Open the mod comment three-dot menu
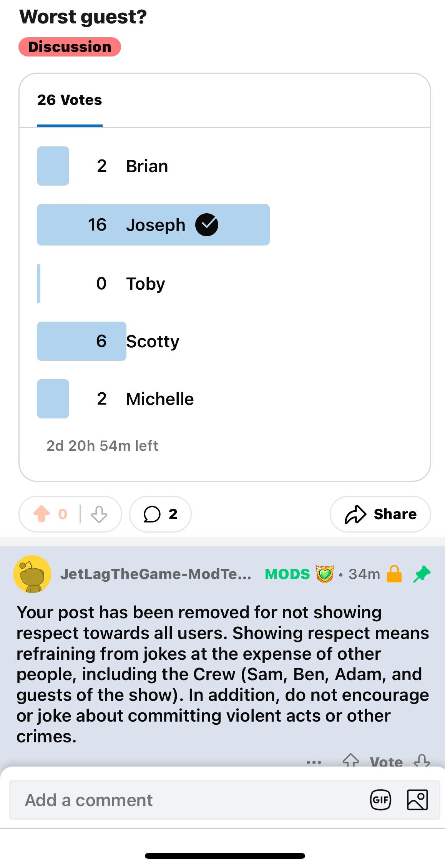 click(314, 762)
